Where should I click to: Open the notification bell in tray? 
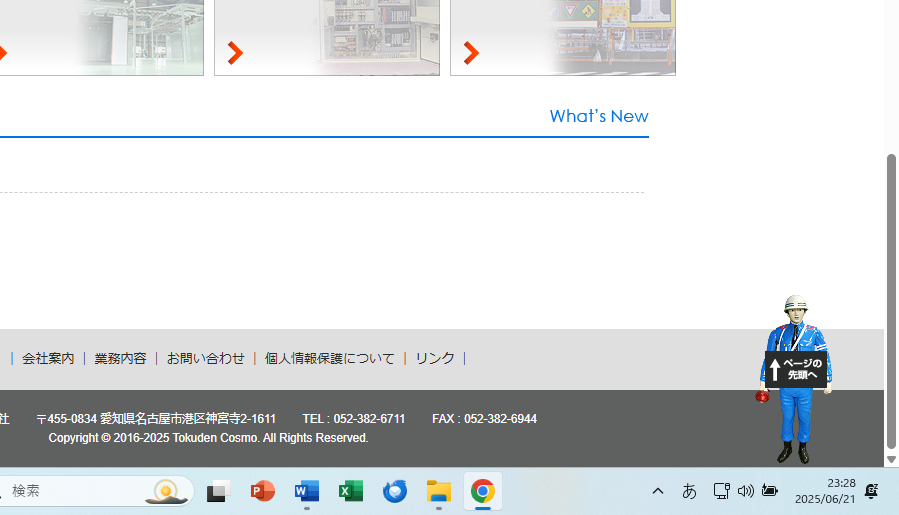[871, 491]
